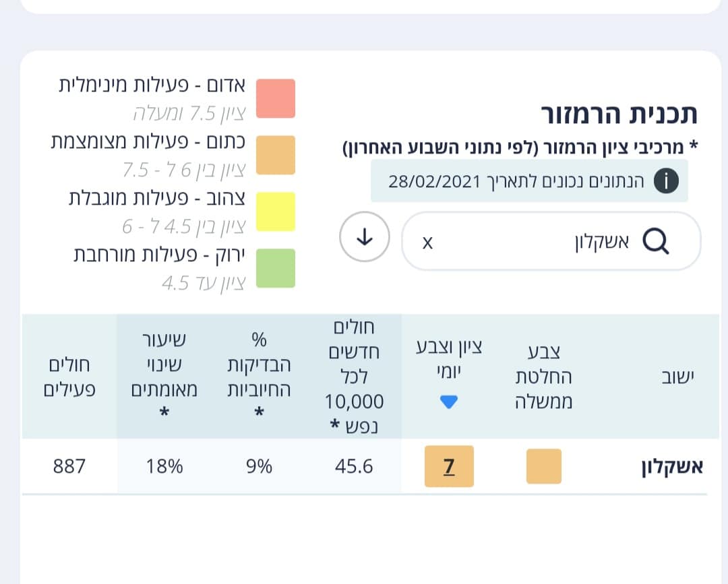This screenshot has height=584, width=728.
Task: Click the % הבדיקות החיוביות column header
Action: 259,377
